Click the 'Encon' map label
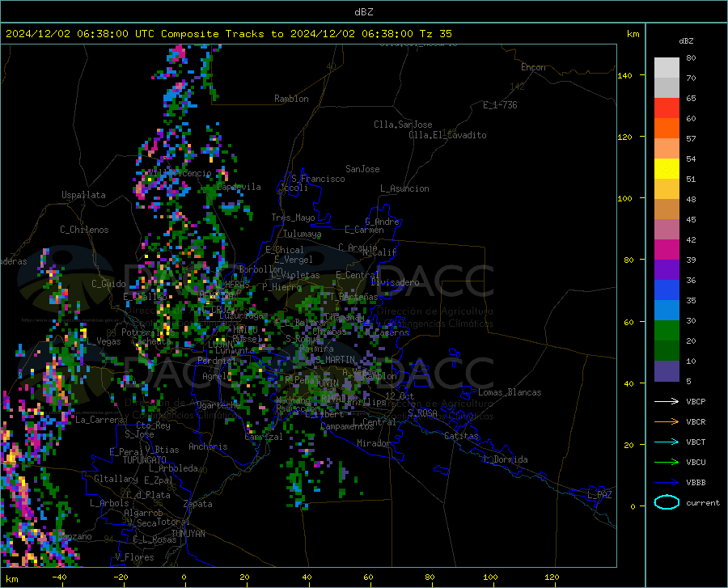Image resolution: width=728 pixels, height=588 pixels. [x=533, y=67]
